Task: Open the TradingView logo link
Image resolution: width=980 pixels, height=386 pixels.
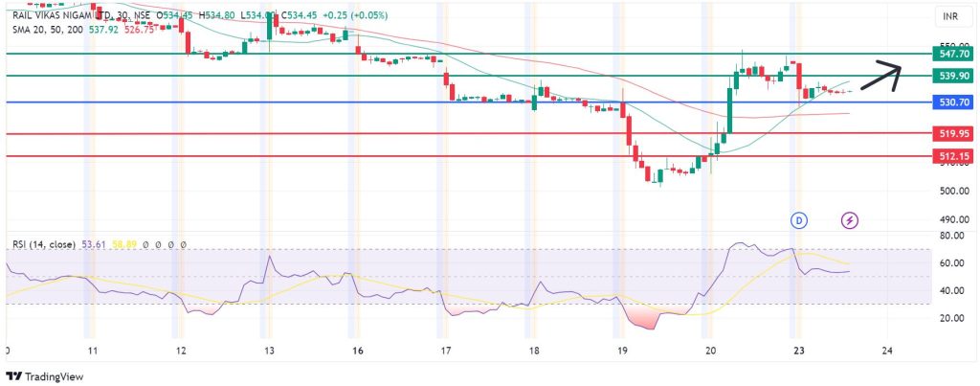Action: click(44, 376)
